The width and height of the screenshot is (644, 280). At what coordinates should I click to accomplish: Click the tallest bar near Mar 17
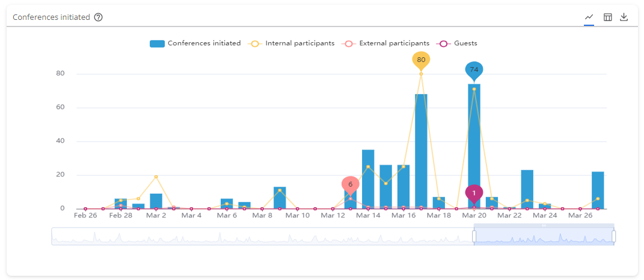click(x=421, y=151)
